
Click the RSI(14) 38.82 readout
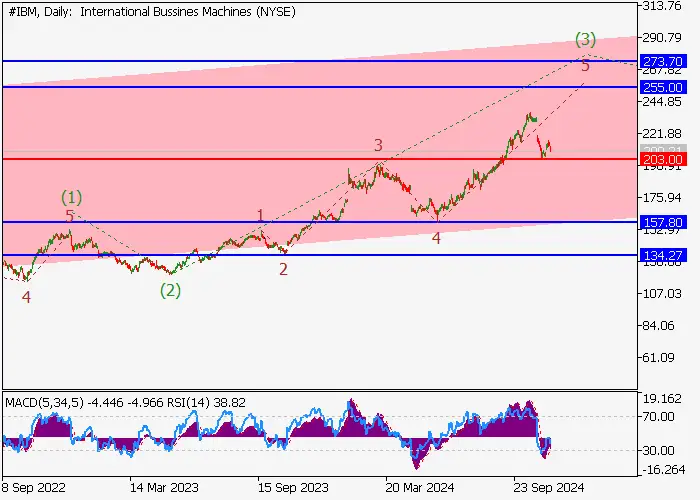point(206,403)
